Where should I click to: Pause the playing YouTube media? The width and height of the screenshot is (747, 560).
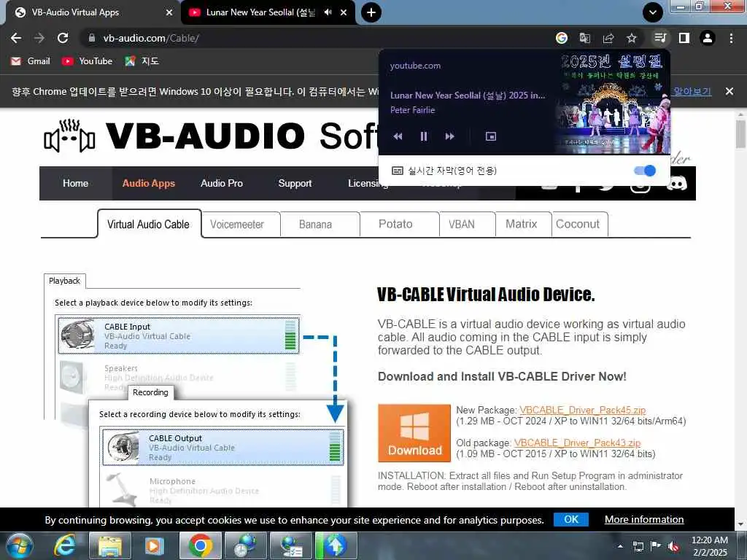coord(424,136)
